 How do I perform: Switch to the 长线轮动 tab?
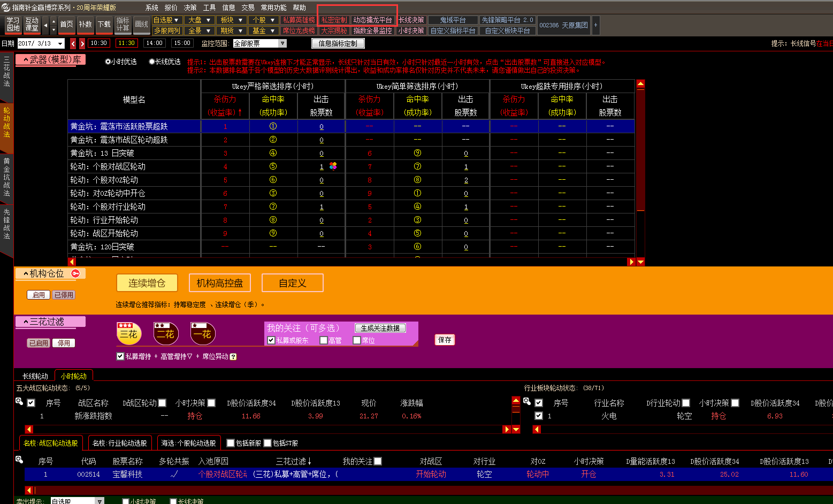pyautogui.click(x=35, y=376)
